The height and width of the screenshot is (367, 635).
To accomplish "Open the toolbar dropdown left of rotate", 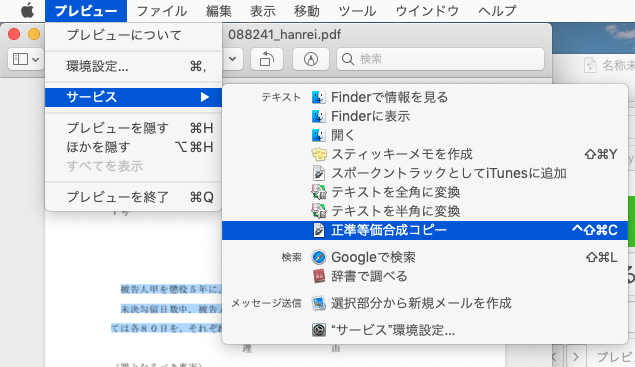I will pos(232,59).
